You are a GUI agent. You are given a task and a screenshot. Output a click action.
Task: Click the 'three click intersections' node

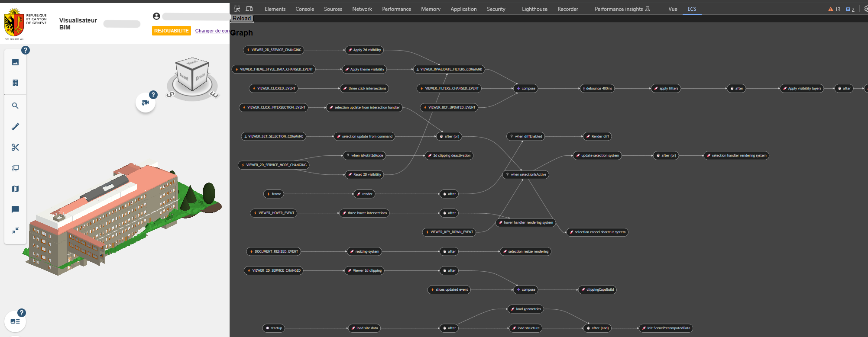364,88
